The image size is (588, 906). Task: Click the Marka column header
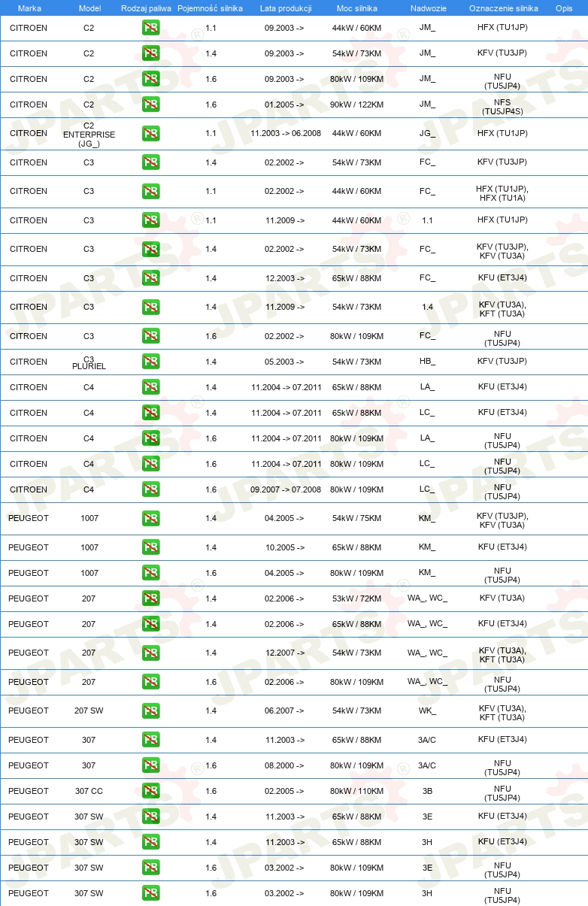[29, 8]
